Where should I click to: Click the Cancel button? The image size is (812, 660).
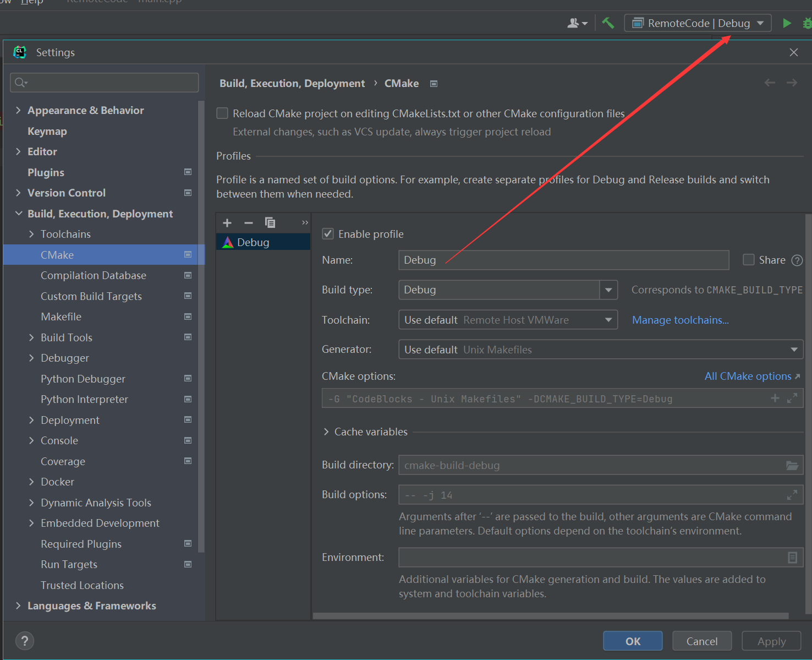(x=702, y=641)
